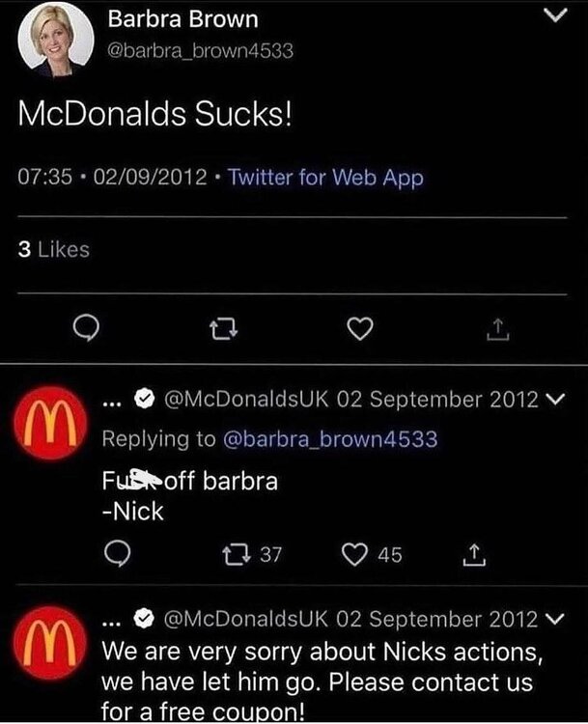Viewport: 588px width, 724px height.
Task: Expand options chevron on the apology tweet
Action: click(552, 615)
